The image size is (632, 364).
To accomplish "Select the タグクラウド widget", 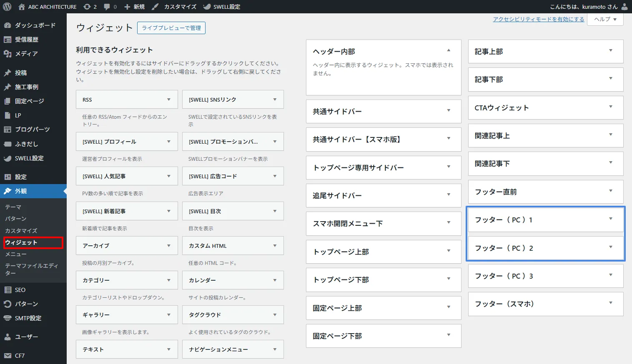I will (x=233, y=315).
